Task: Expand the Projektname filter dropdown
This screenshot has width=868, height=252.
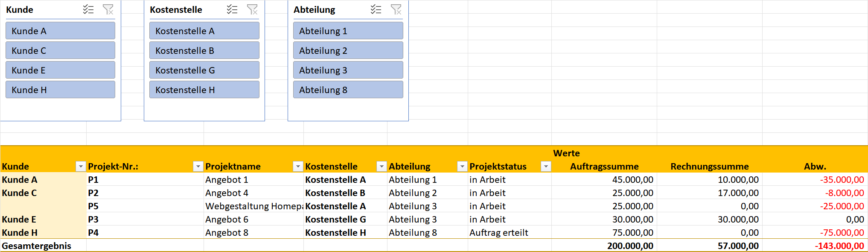Action: (x=298, y=167)
